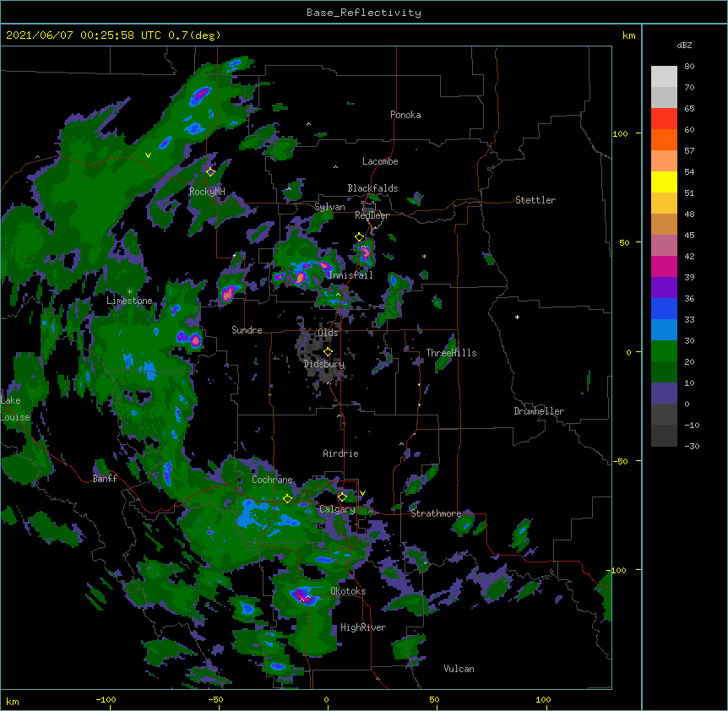
Task: Click the Lacombe city label
Action: 380,161
